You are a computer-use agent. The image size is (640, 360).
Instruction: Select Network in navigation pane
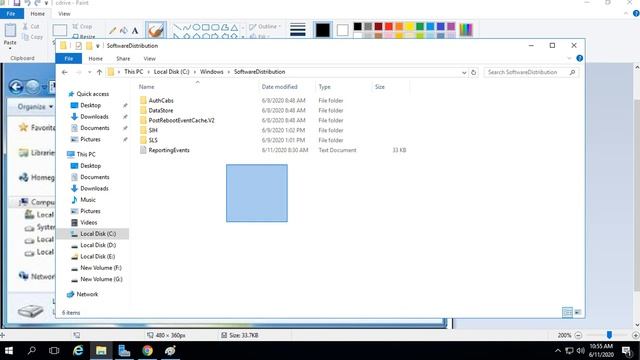(x=87, y=294)
